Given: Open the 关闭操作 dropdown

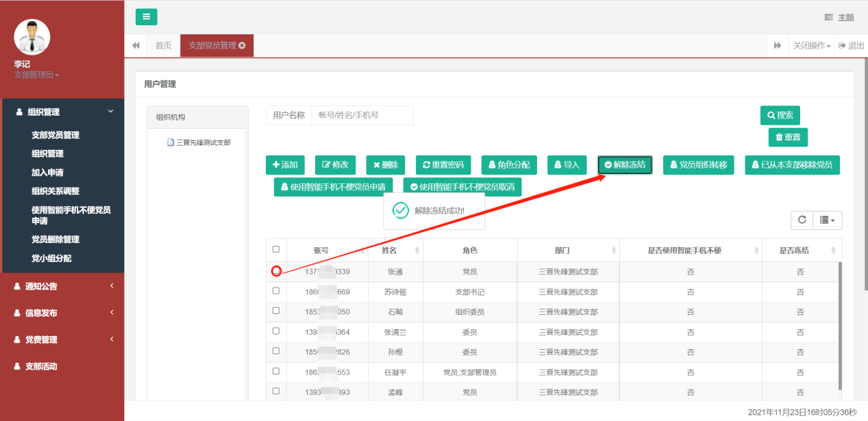Looking at the screenshot, I should pyautogui.click(x=812, y=46).
